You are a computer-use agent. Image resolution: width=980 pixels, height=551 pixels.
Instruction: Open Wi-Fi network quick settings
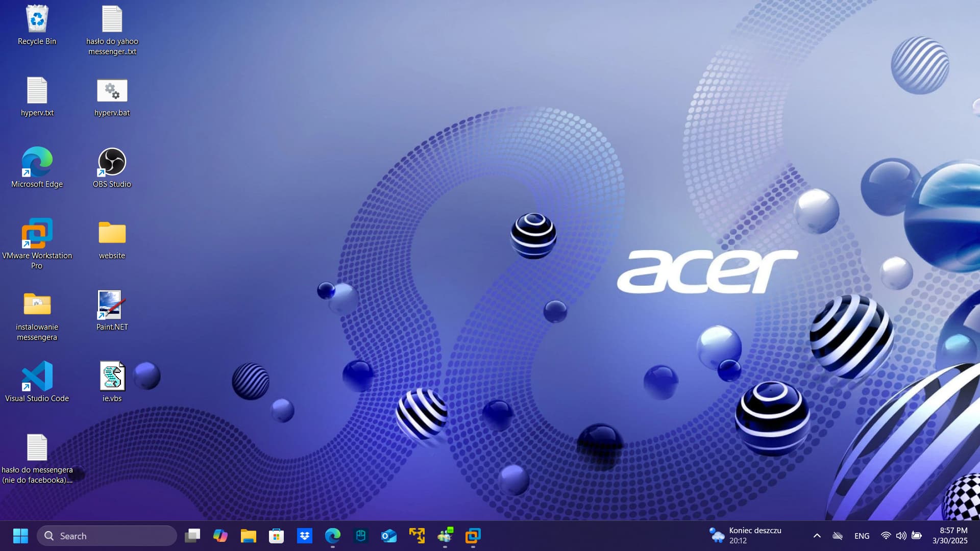tap(886, 536)
